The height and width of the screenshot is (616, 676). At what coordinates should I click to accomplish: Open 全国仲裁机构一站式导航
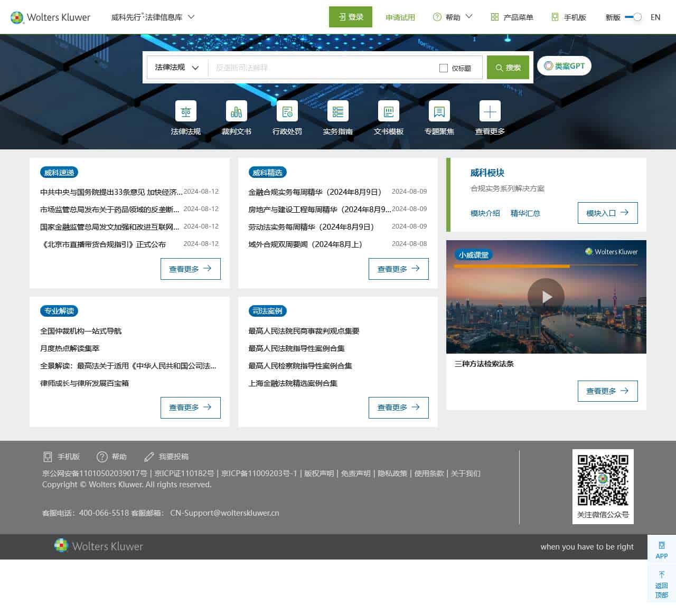81,331
